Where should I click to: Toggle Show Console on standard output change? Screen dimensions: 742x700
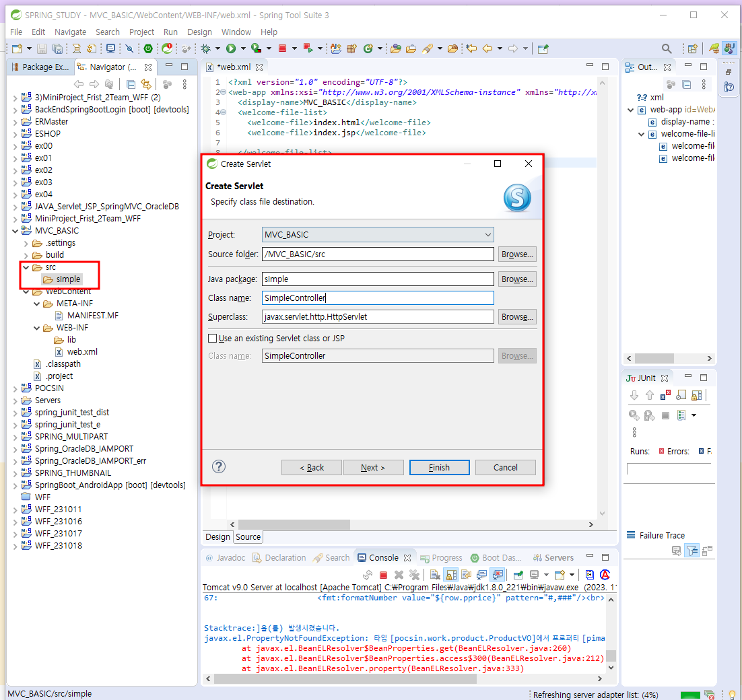482,575
